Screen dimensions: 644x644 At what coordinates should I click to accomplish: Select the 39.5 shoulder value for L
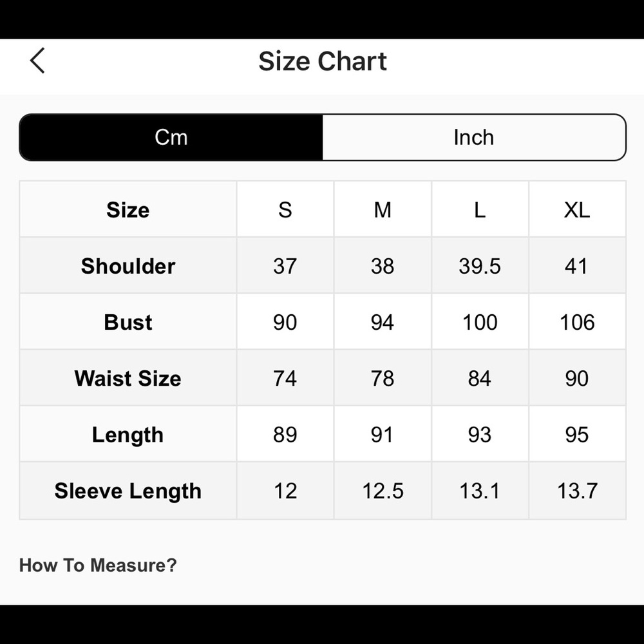coord(480,266)
